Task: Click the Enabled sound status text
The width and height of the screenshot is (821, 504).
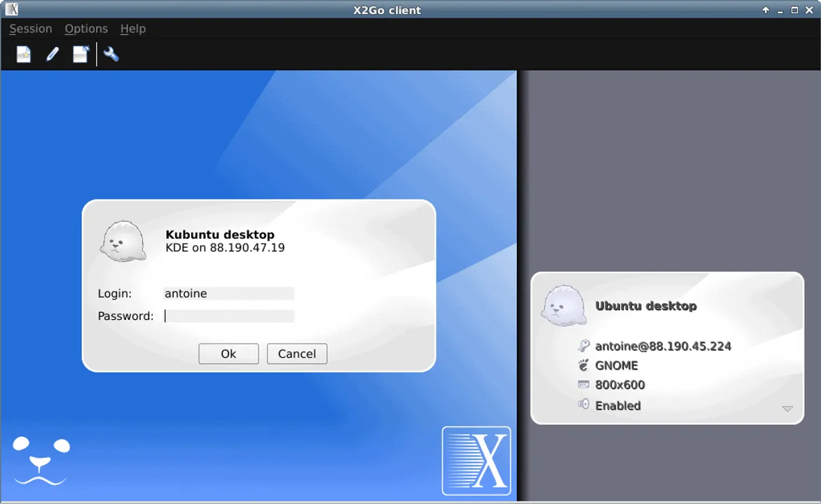Action: pyautogui.click(x=618, y=405)
